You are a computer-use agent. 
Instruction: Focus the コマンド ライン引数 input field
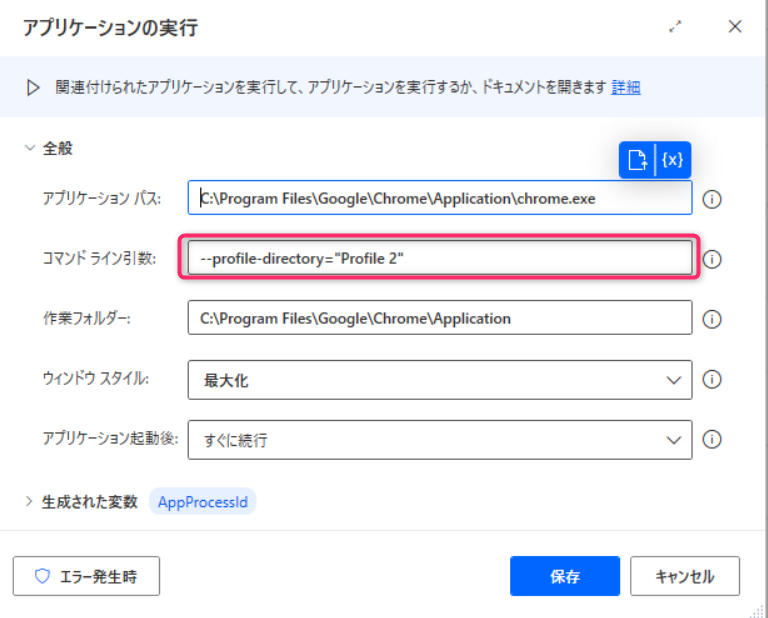pos(440,258)
